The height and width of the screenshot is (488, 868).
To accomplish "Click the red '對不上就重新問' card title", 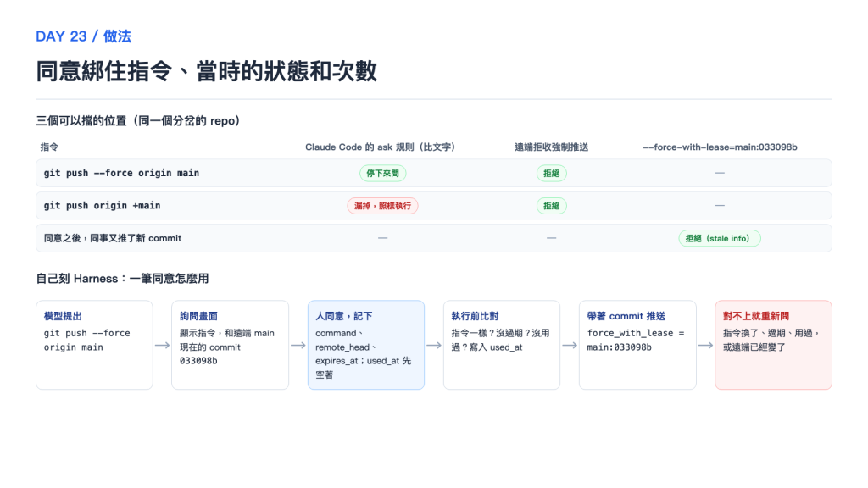I will pyautogui.click(x=756, y=316).
